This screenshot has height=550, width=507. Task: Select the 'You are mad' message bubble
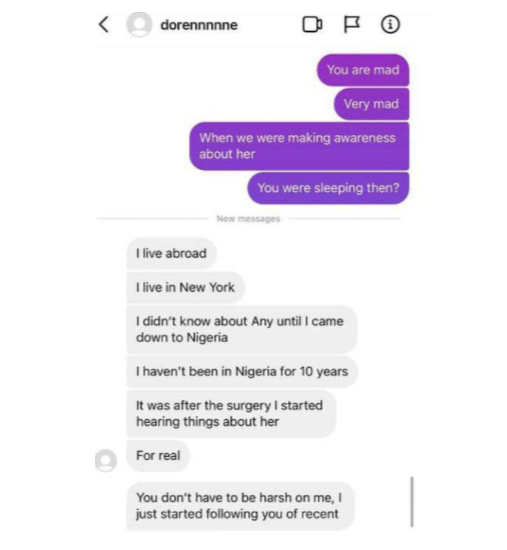(x=363, y=70)
